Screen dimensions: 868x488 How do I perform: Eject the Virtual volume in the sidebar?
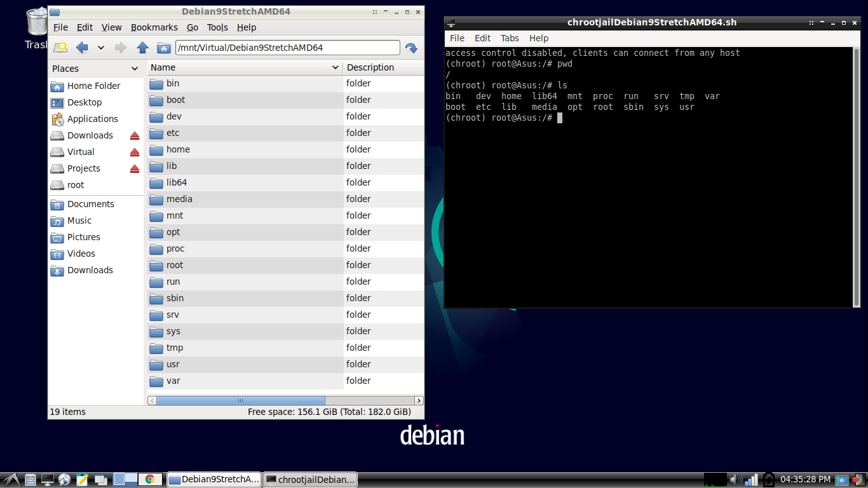pos(133,152)
